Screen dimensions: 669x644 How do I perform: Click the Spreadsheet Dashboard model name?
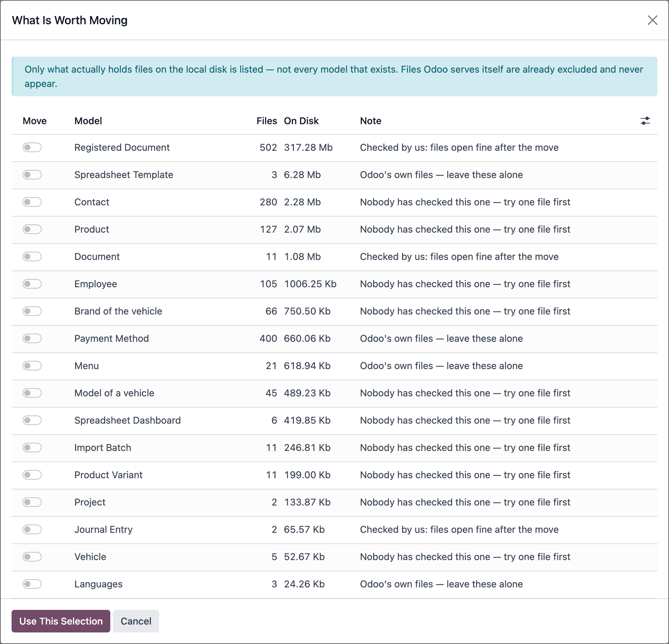pos(128,420)
